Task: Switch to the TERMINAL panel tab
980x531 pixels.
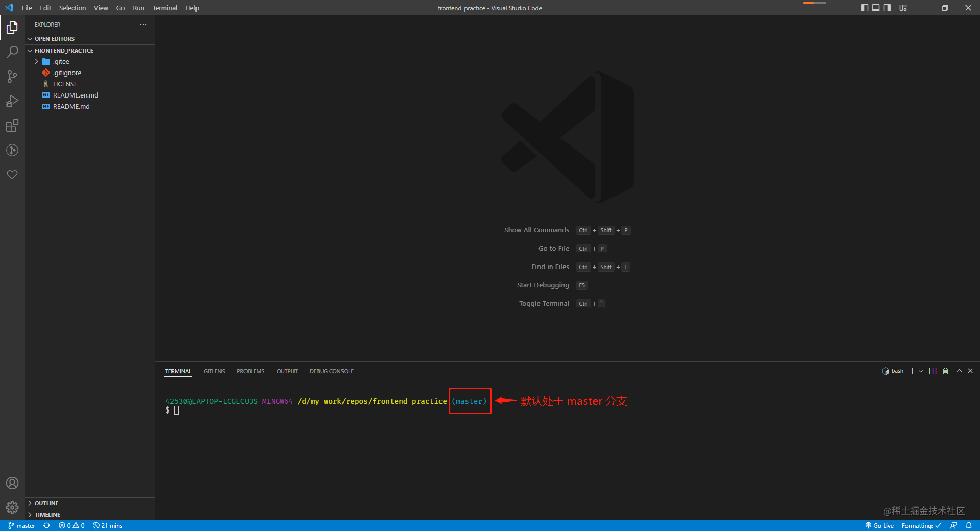Action: pyautogui.click(x=178, y=371)
